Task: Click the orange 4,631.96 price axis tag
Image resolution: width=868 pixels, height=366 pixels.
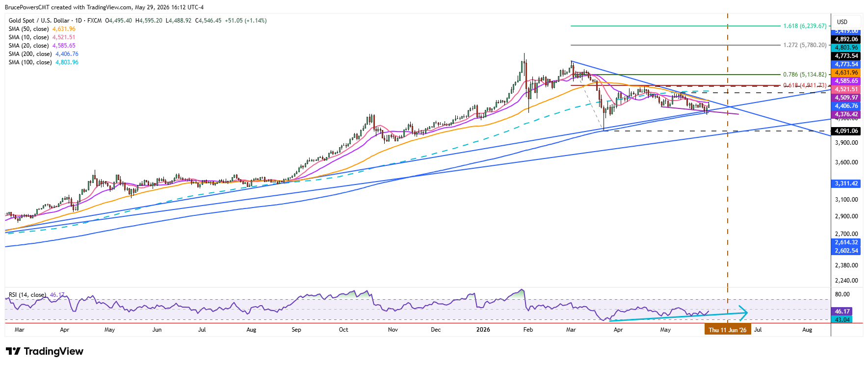Action: (846, 73)
